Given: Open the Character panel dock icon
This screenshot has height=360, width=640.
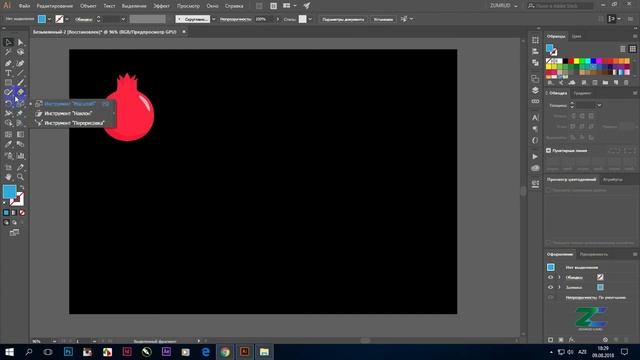Looking at the screenshot, I should pyautogui.click(x=535, y=118).
